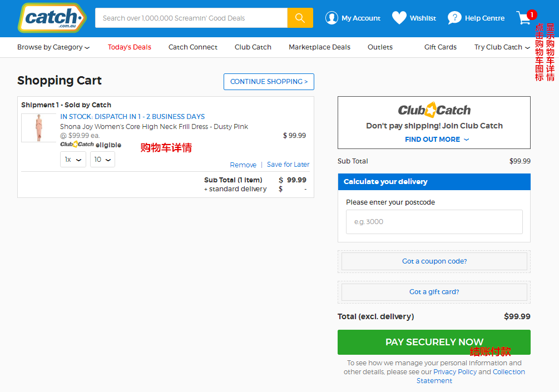Screen dimensions: 559x392
Task: Open the 1x quantity dropdown
Action: tap(73, 159)
